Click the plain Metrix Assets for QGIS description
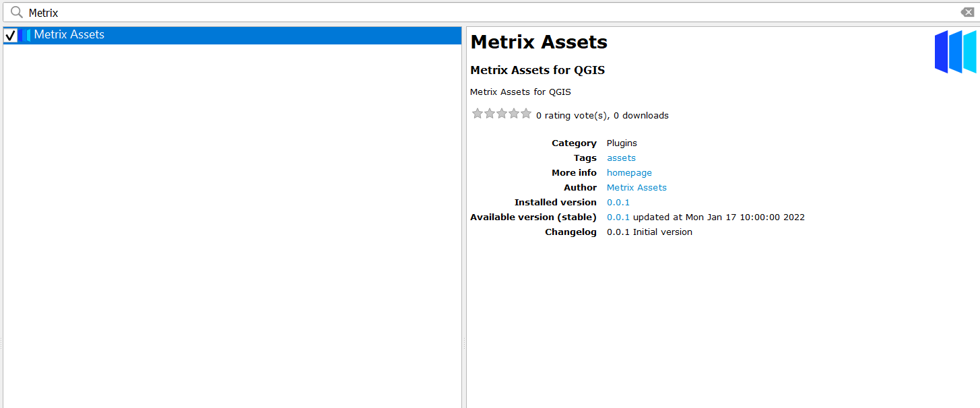Image resolution: width=980 pixels, height=408 pixels. coord(520,92)
